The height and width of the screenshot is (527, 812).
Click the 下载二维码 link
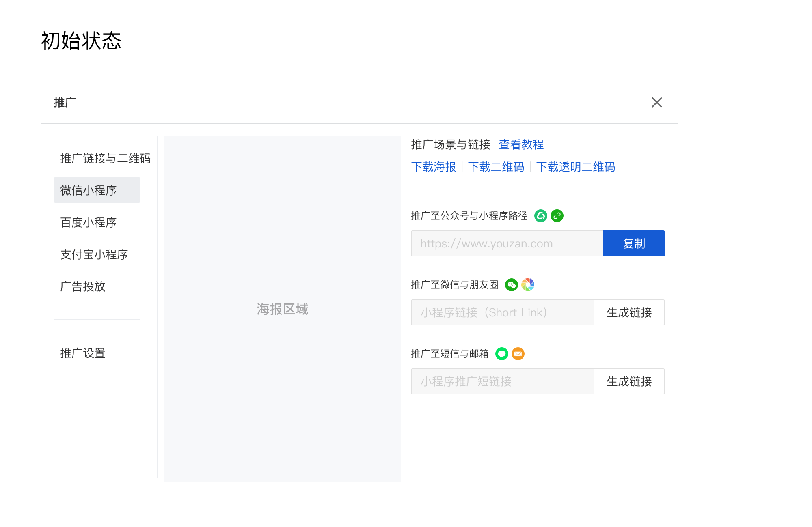[496, 167]
